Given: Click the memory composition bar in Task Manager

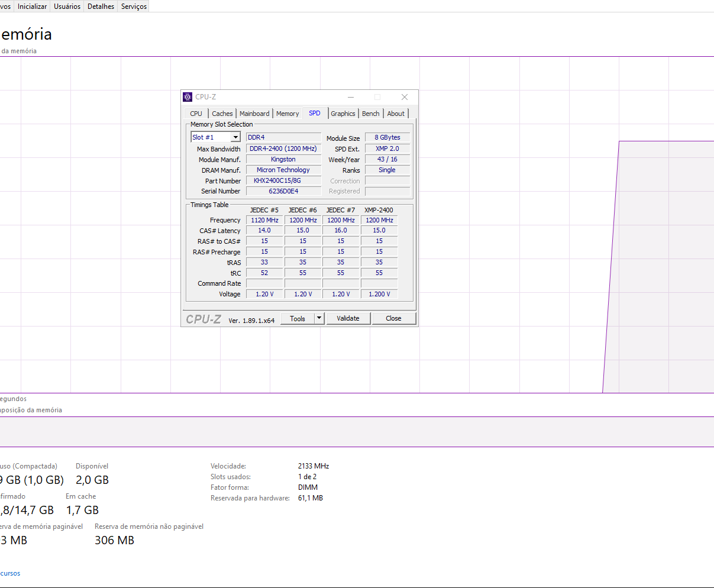Looking at the screenshot, I should click(357, 432).
